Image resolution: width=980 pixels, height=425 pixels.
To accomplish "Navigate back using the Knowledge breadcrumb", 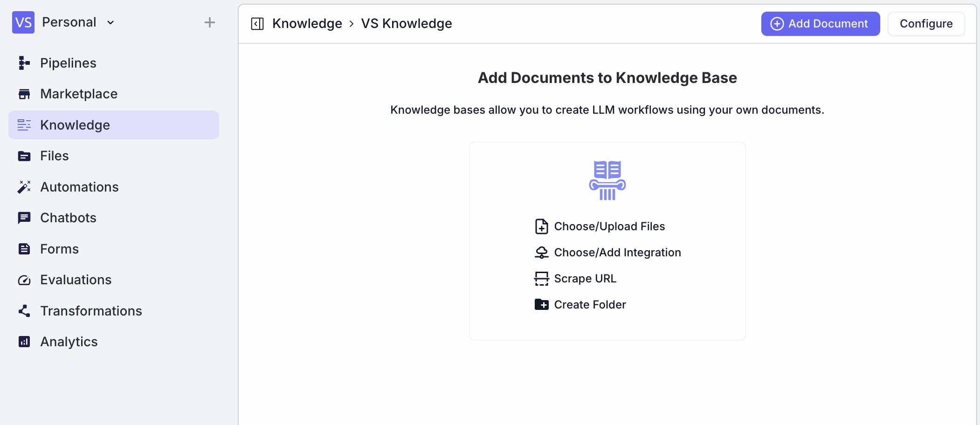I will tap(307, 23).
